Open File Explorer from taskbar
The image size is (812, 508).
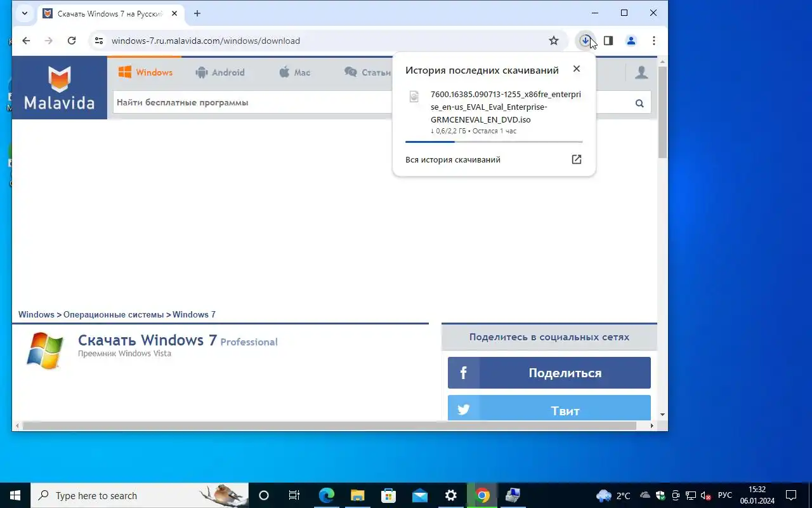pos(357,495)
